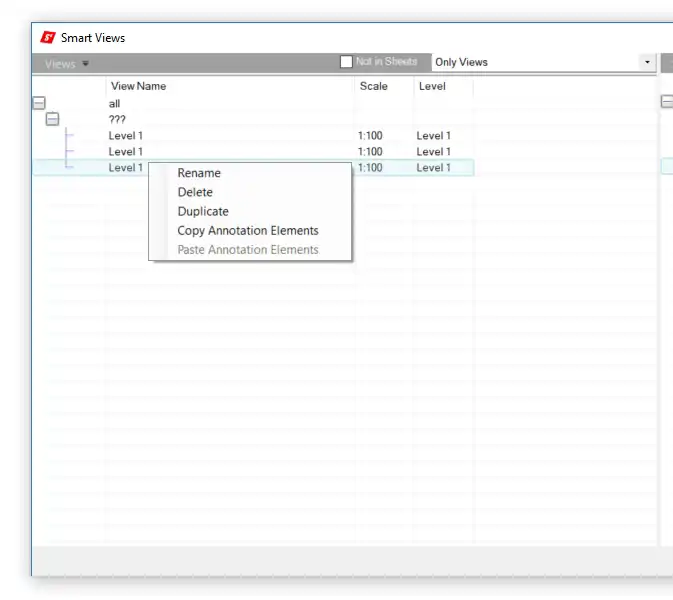673x600 pixels.
Task: Click the Smart Views app logo icon
Action: coord(48,38)
